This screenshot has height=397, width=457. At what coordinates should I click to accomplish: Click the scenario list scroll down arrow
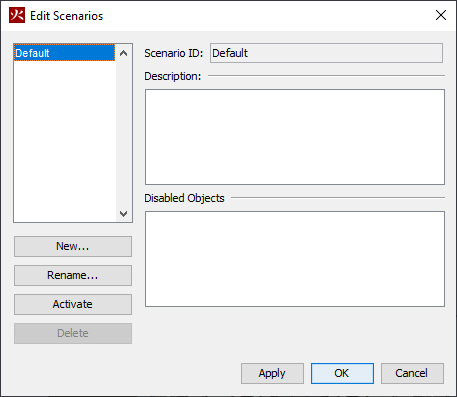pos(123,213)
